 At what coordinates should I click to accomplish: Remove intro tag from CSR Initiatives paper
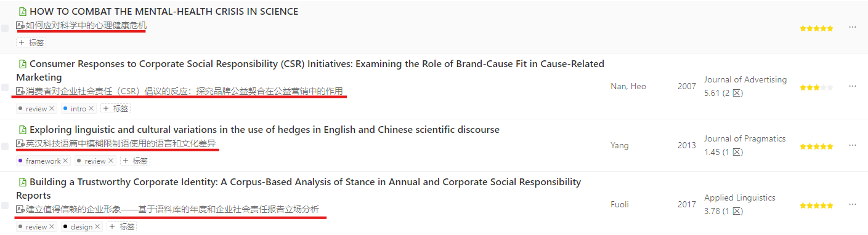tap(91, 109)
